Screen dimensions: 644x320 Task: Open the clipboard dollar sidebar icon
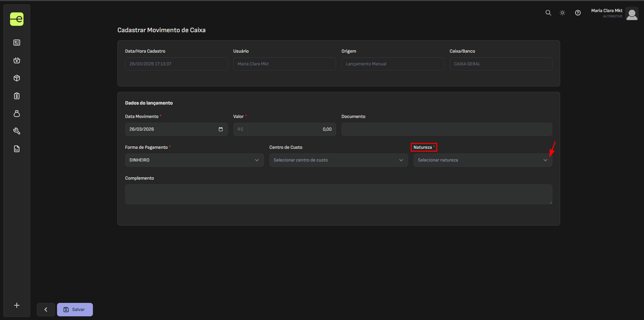click(x=17, y=96)
